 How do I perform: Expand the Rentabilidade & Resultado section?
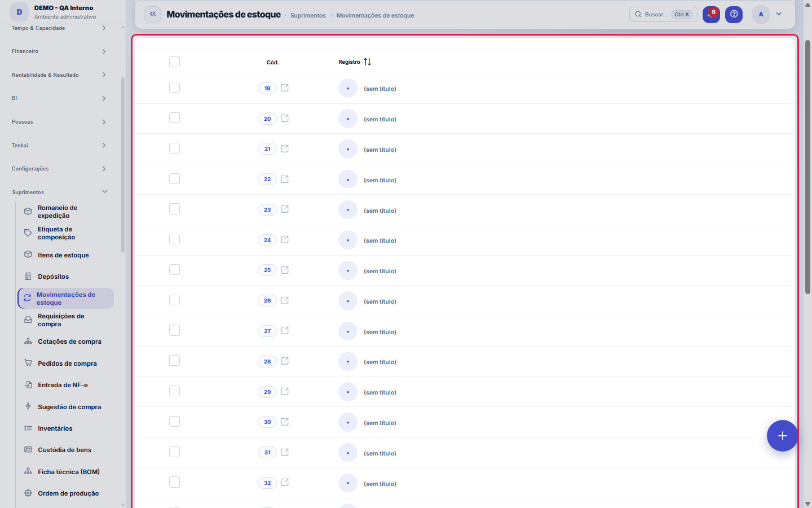click(59, 75)
